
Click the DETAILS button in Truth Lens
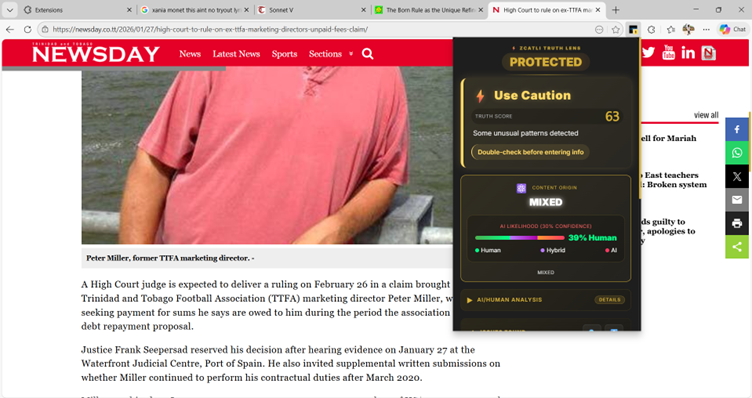pos(610,300)
